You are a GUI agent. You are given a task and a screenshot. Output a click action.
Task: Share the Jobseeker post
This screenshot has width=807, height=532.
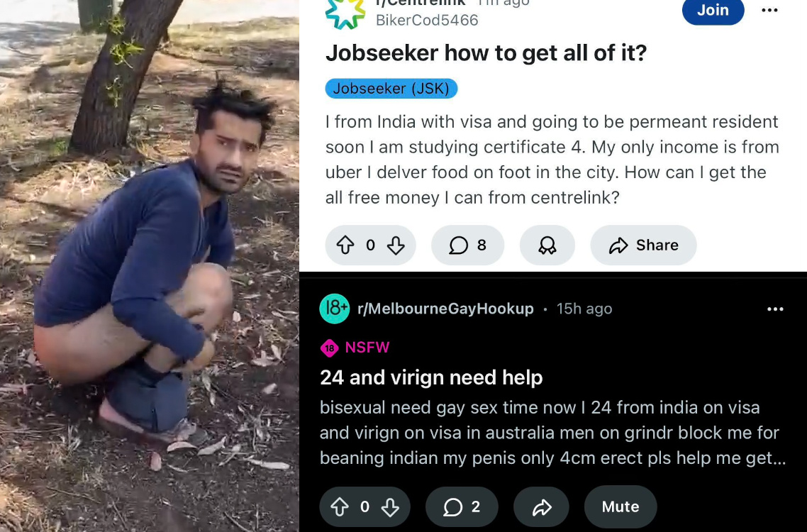pos(643,245)
